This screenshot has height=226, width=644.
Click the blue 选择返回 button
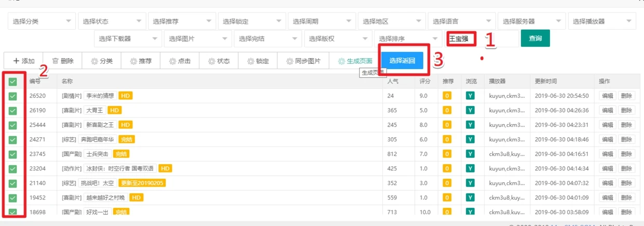click(402, 61)
